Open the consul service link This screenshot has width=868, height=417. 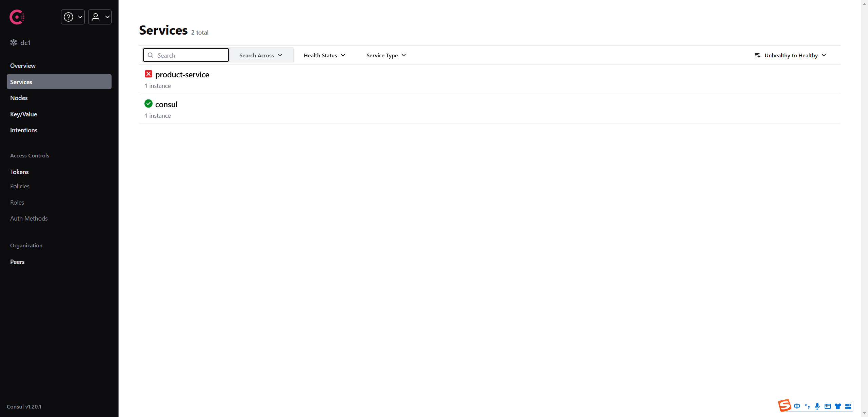[166, 105]
